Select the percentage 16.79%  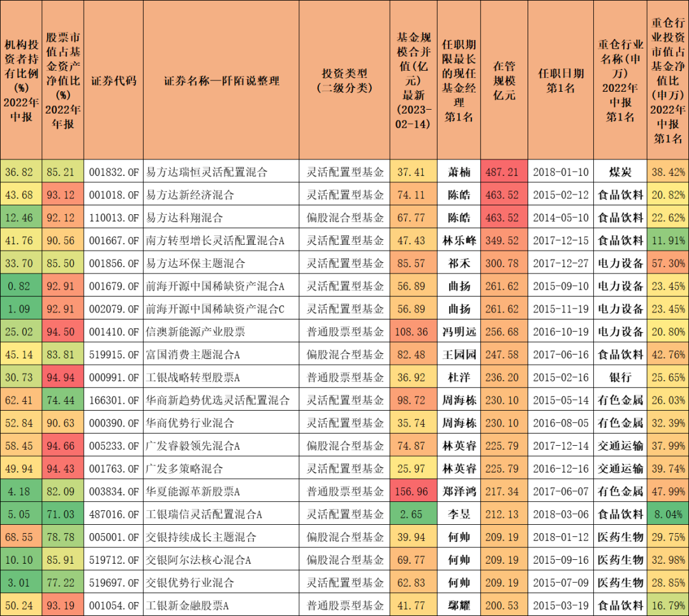coord(668,605)
